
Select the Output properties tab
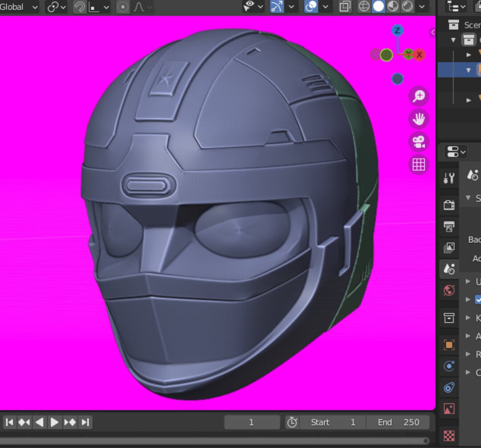[x=449, y=226]
